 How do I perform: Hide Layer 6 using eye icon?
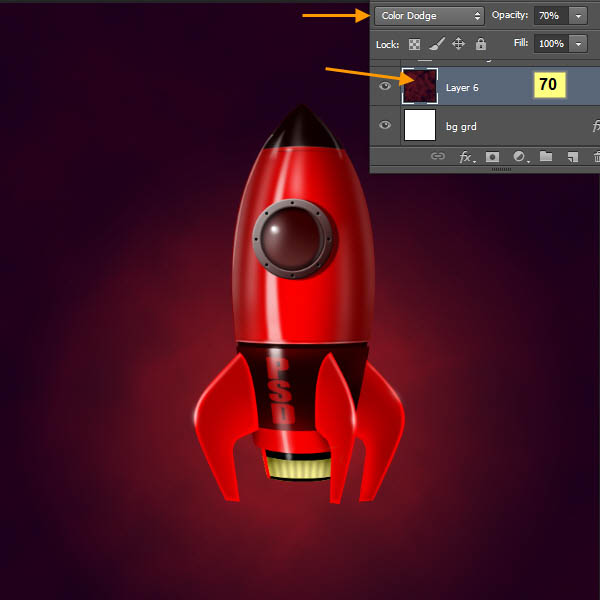coord(385,87)
